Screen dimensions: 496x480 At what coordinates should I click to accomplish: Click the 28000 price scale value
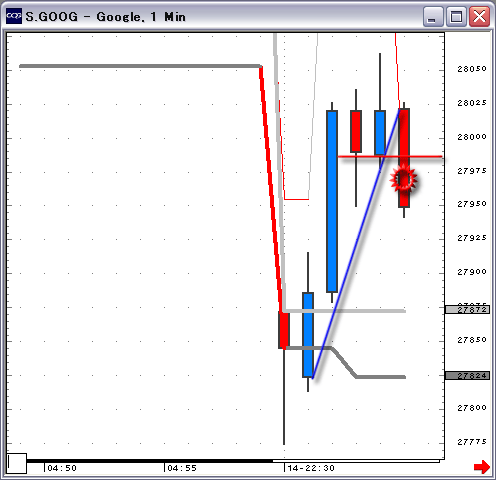point(472,137)
